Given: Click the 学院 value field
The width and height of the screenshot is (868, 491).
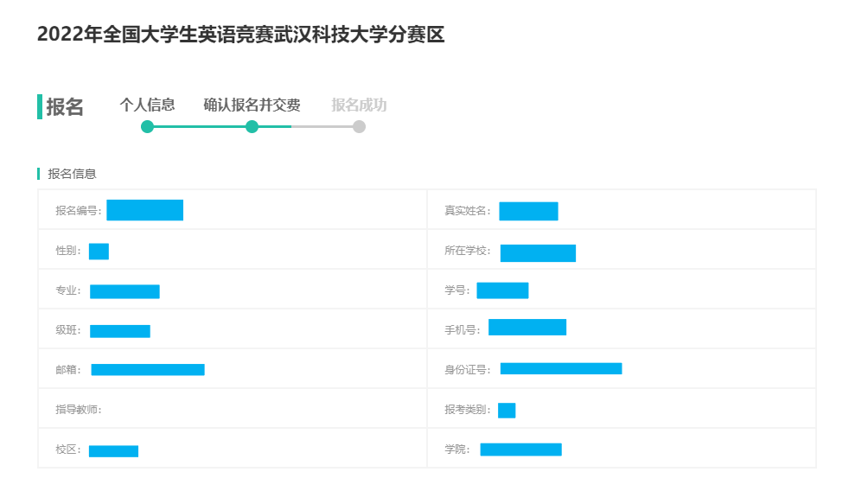Looking at the screenshot, I should click(x=520, y=450).
